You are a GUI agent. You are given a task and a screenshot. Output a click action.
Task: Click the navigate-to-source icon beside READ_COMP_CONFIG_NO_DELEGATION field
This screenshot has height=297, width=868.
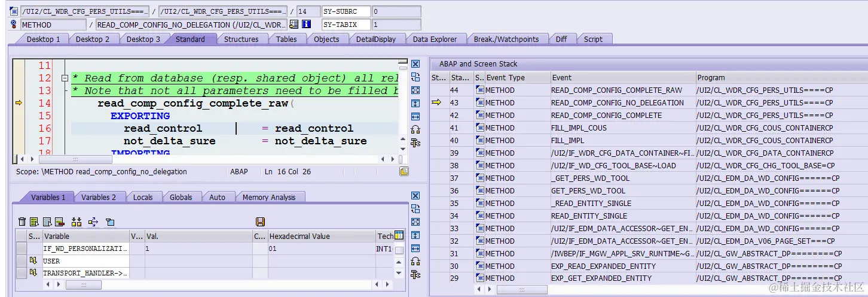(x=294, y=25)
